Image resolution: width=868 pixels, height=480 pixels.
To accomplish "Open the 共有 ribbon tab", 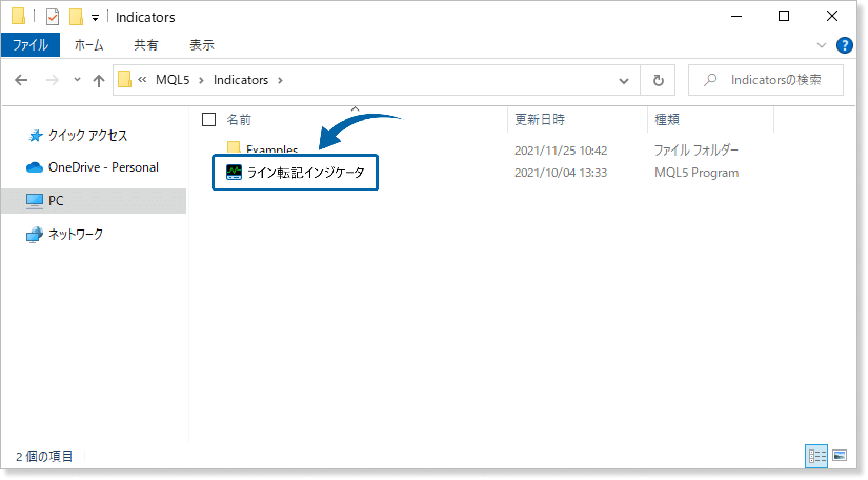I will click(146, 45).
